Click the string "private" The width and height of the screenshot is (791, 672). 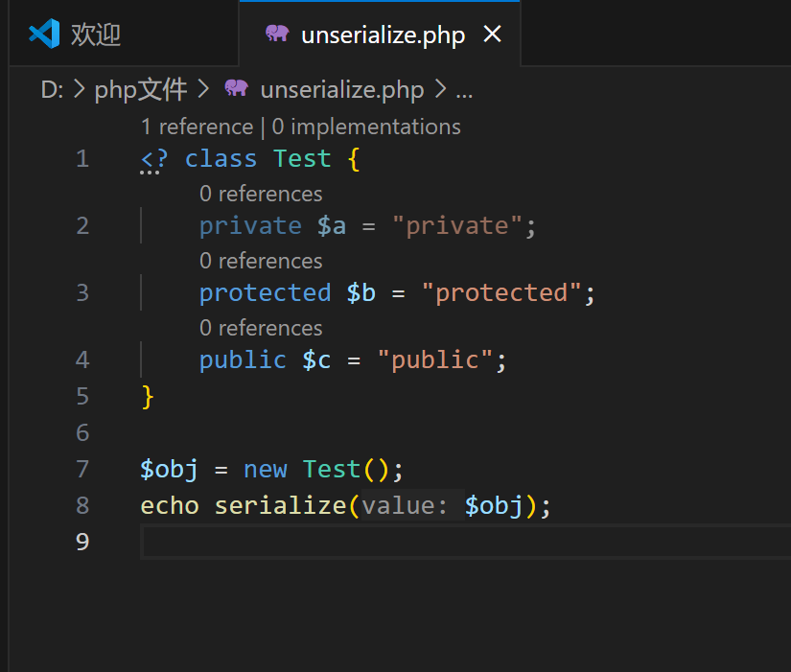click(x=457, y=225)
